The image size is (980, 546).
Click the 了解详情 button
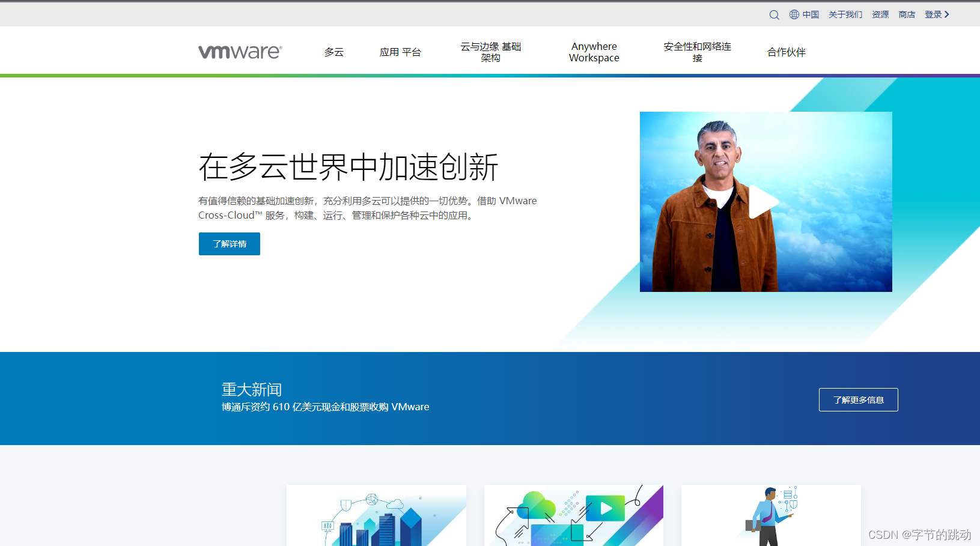[x=230, y=244]
